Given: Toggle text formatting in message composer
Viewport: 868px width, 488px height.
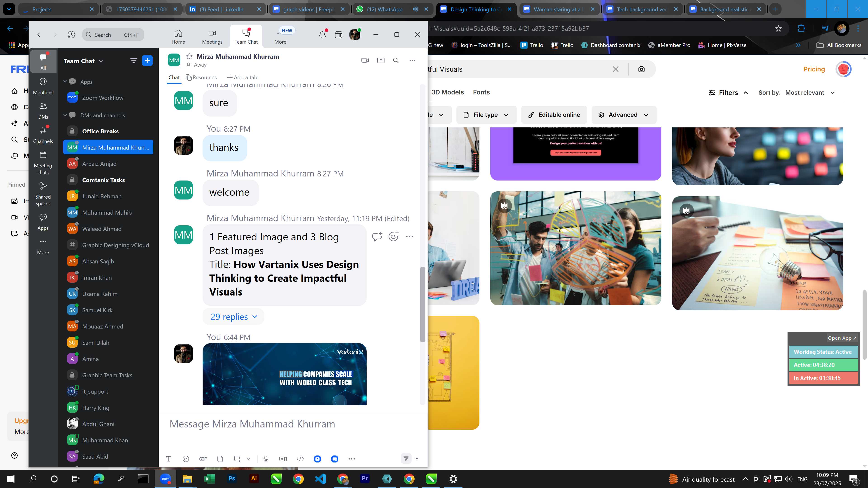Looking at the screenshot, I should coord(168,459).
